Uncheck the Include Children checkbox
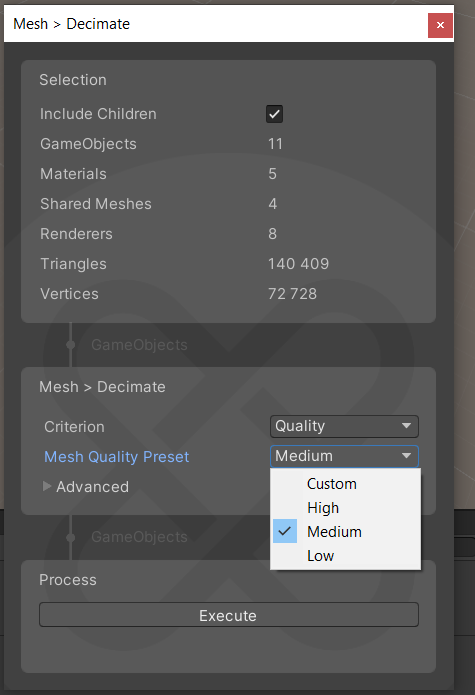475x695 pixels. (274, 114)
